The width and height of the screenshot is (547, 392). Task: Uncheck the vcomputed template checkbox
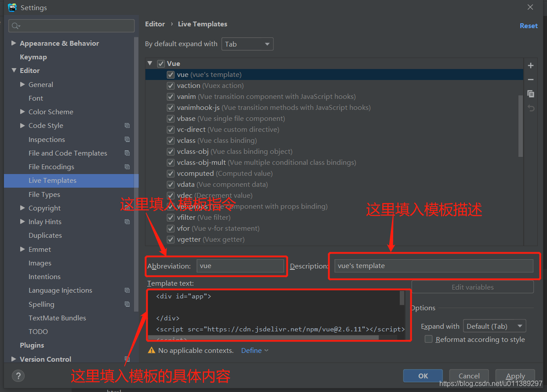click(170, 174)
